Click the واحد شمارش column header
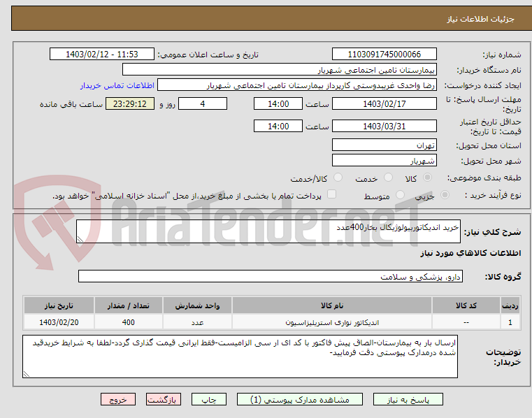Image resolution: width=532 pixels, height=418 pixels. tap(197, 305)
